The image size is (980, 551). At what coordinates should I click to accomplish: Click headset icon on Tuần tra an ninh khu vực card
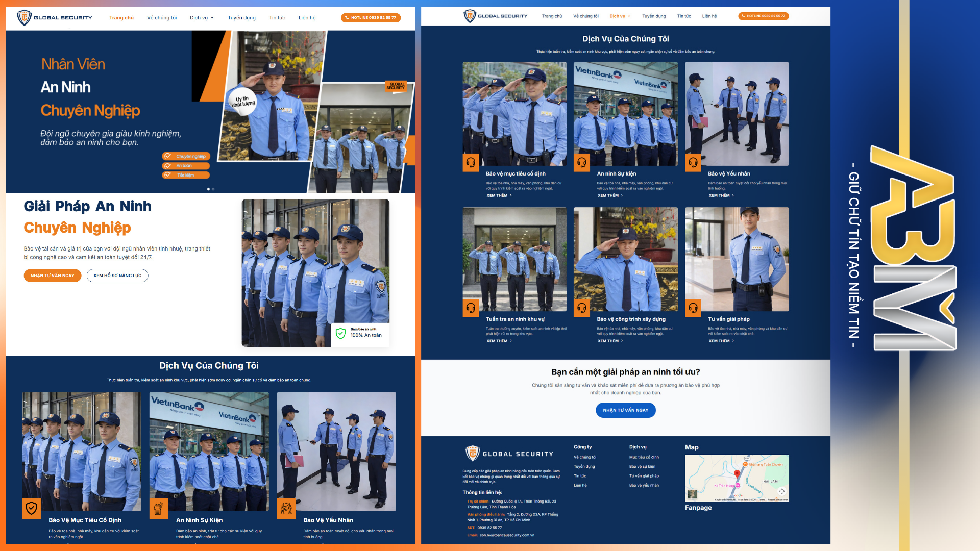pyautogui.click(x=471, y=308)
